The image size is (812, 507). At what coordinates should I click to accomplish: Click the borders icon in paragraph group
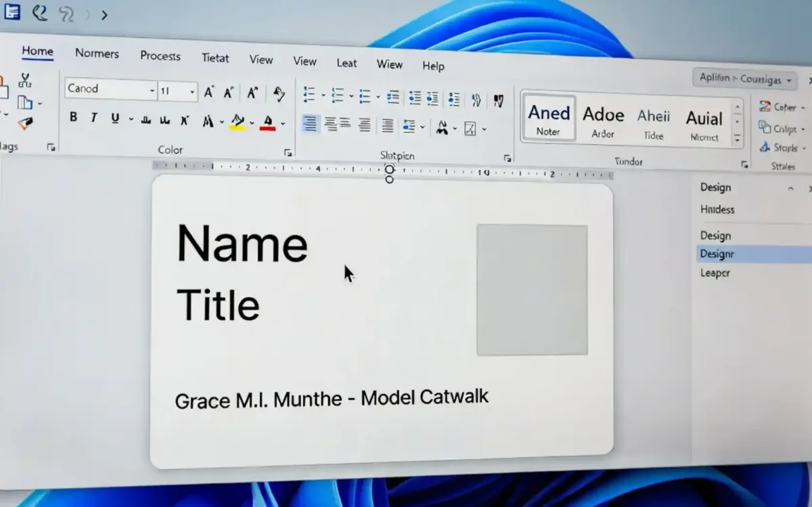470,129
